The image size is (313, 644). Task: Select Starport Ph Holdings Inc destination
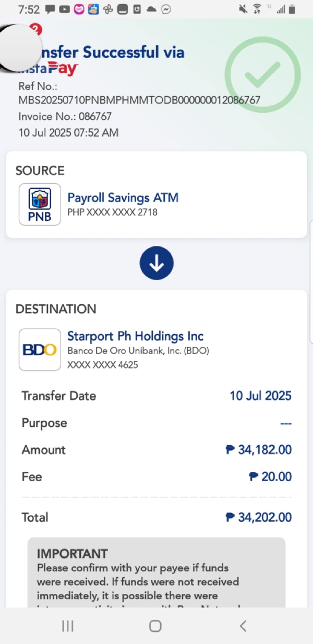[136, 336]
